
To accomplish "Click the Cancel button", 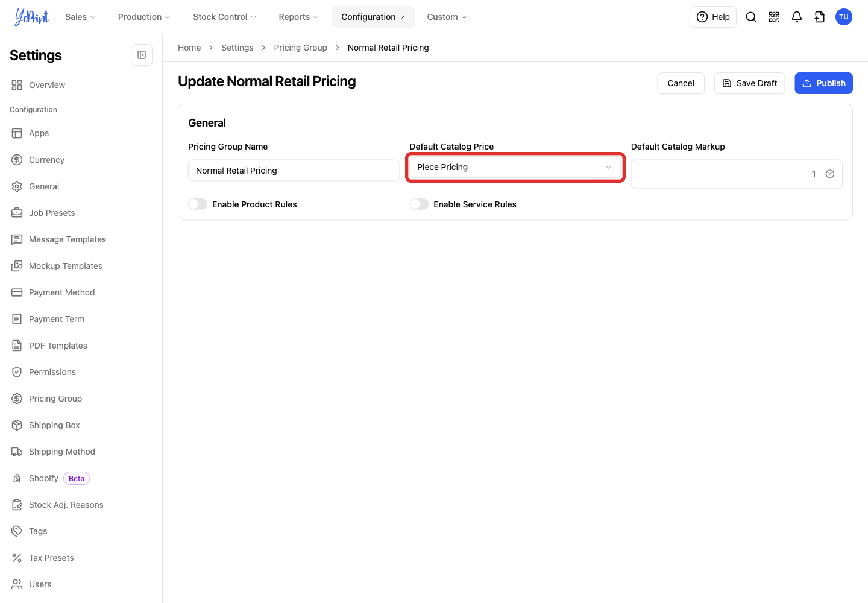I will tap(681, 83).
